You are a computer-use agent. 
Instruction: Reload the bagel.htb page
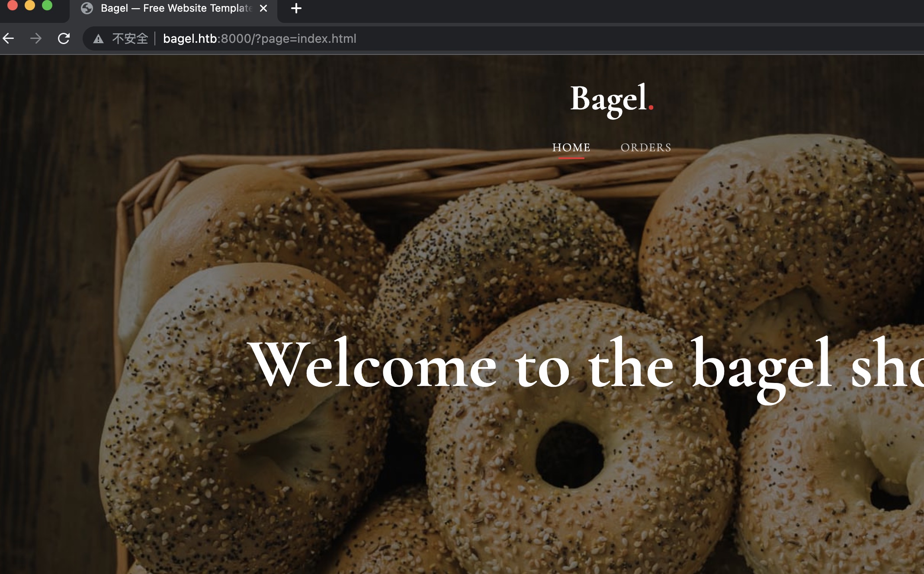[64, 38]
